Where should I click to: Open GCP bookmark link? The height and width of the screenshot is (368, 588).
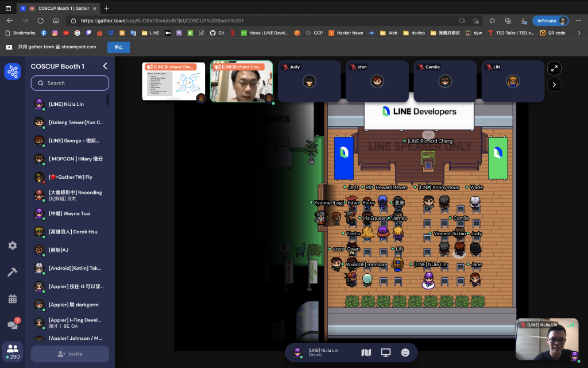(x=314, y=33)
